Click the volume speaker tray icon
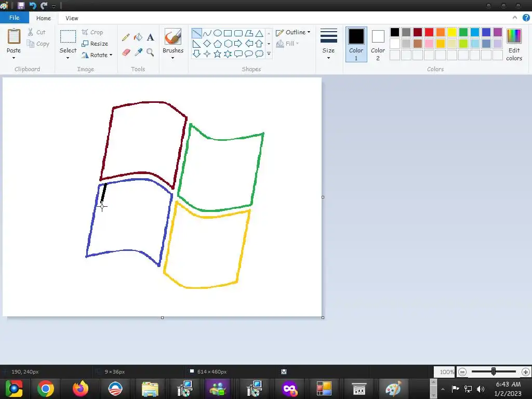The width and height of the screenshot is (532, 399). tap(481, 389)
